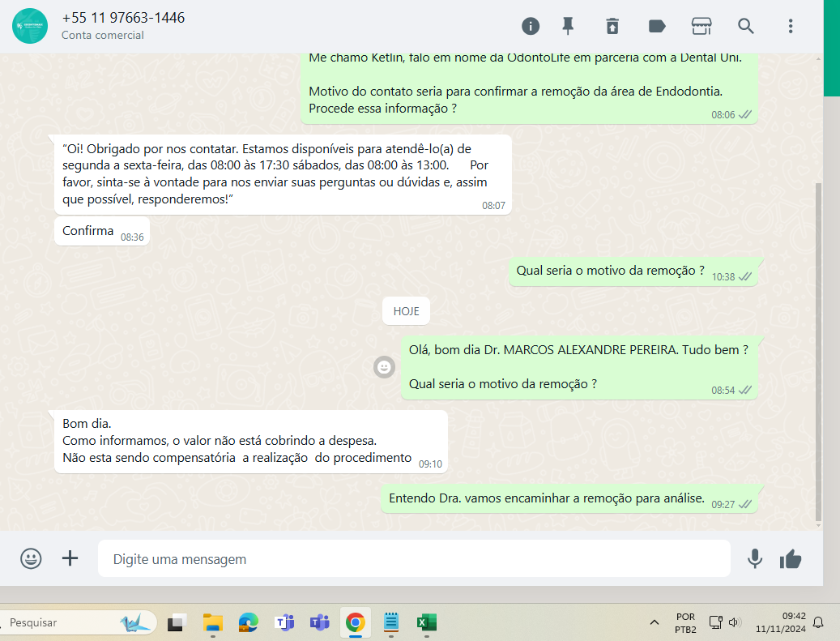This screenshot has height=641, width=840.
Task: Click the 'Bom dia.' reply received at 09:10
Action: [x=251, y=442]
